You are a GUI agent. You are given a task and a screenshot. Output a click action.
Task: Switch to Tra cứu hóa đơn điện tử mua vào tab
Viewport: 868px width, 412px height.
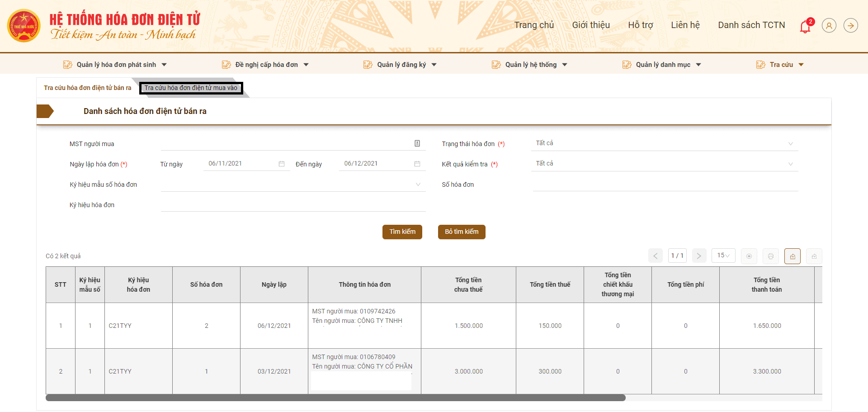pos(191,88)
